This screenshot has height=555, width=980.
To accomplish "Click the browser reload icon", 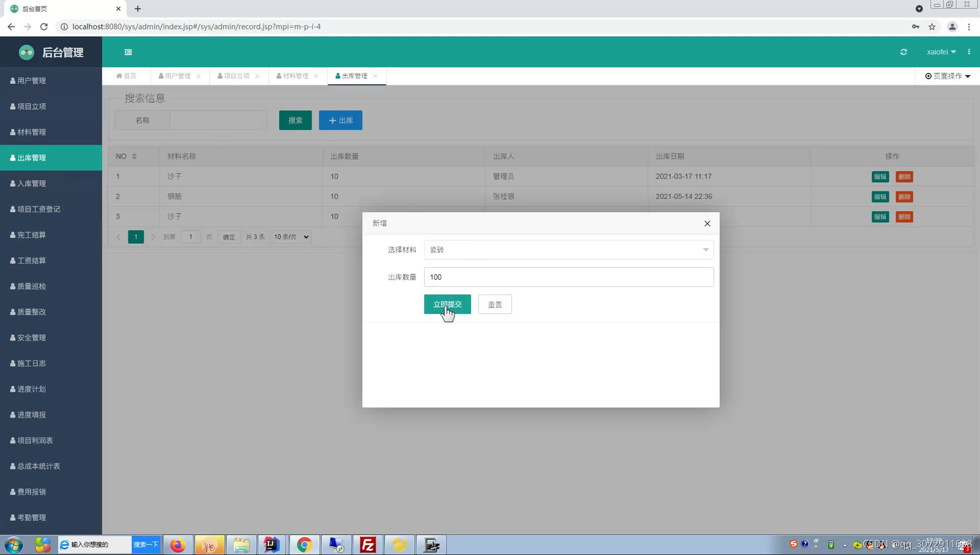I will click(44, 27).
